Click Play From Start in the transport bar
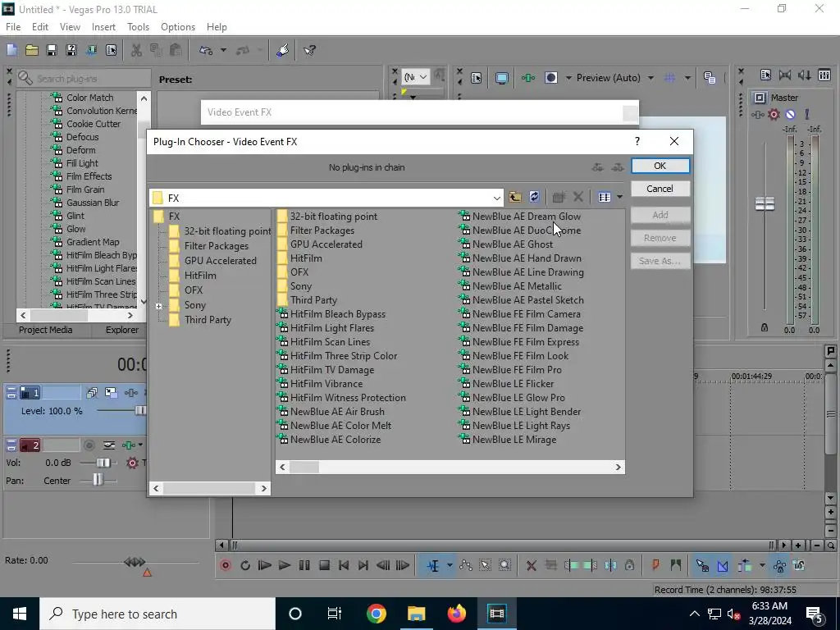840x630 pixels. pos(265,565)
